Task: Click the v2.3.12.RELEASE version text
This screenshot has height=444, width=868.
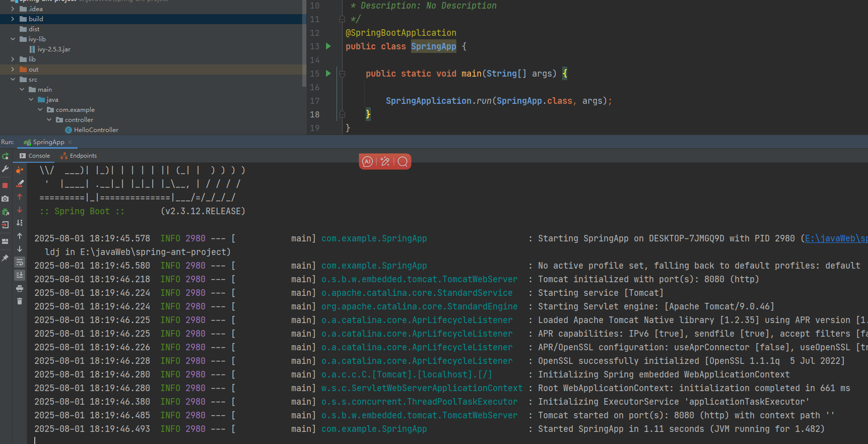Action: coord(203,211)
